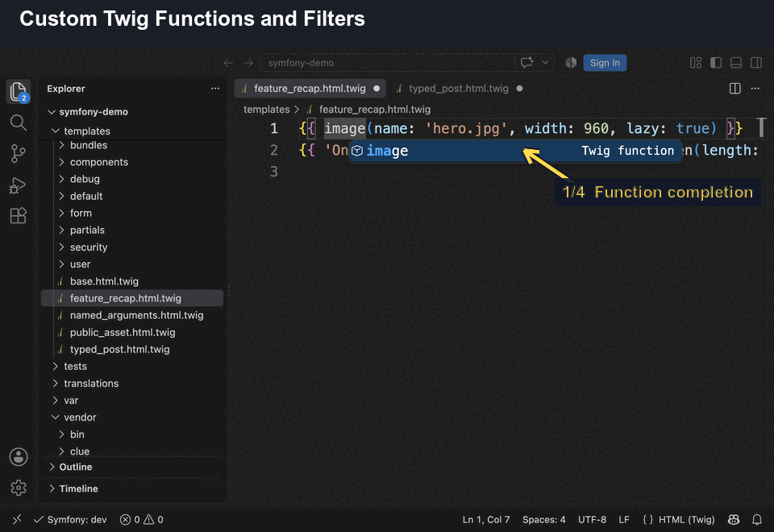Click the Symfony: dev status item
The width and height of the screenshot is (774, 532).
pos(70,519)
